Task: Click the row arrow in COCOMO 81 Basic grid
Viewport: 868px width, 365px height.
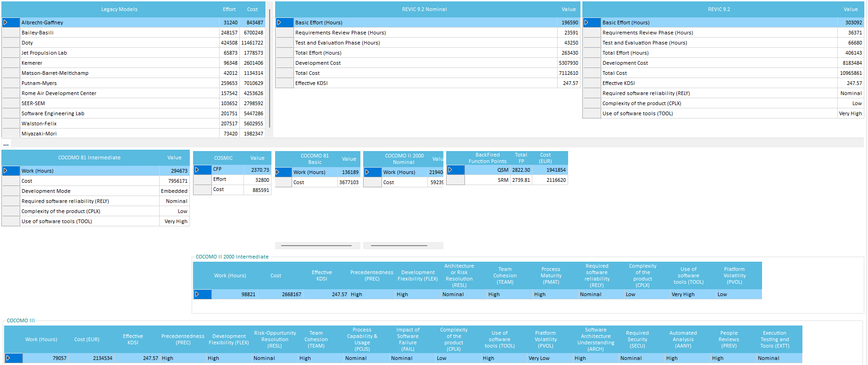Action: point(278,172)
